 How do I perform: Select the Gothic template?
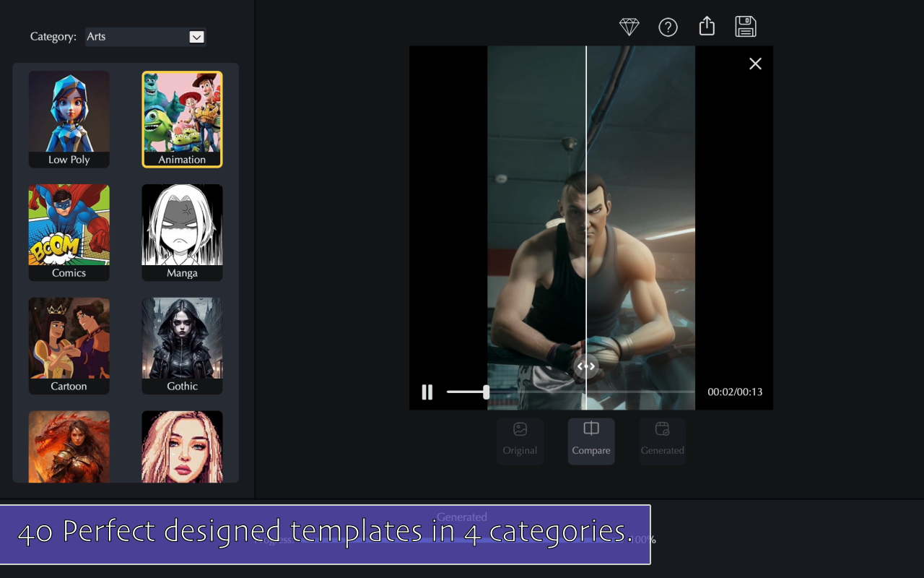coord(182,346)
